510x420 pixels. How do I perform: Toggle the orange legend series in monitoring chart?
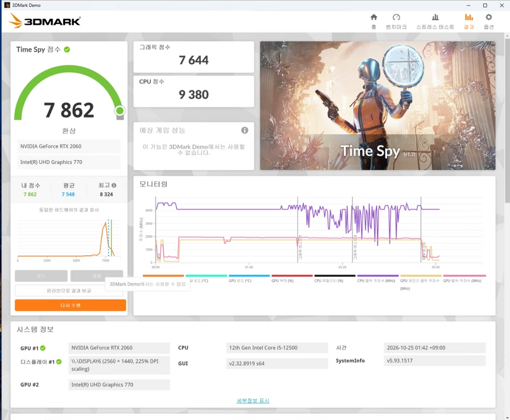[x=163, y=276]
